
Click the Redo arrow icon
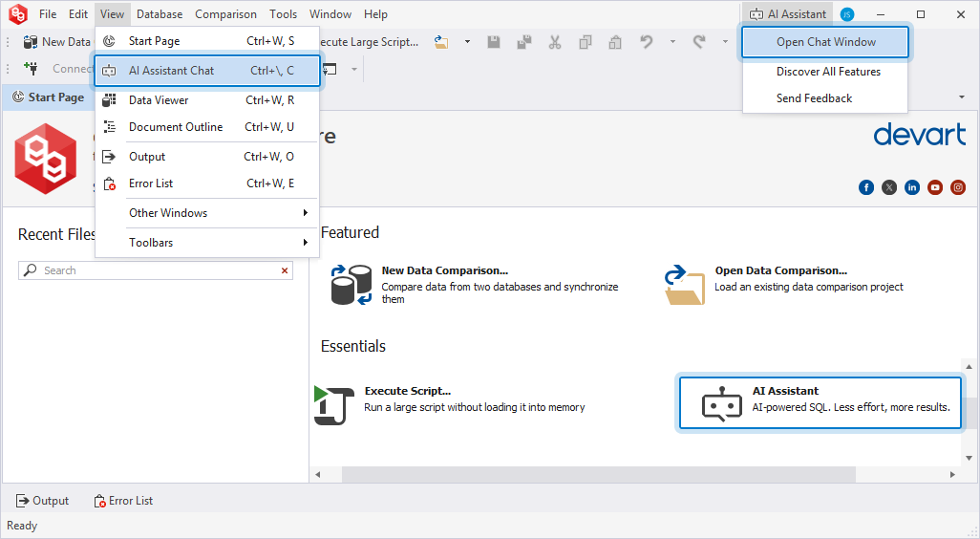[x=699, y=42]
